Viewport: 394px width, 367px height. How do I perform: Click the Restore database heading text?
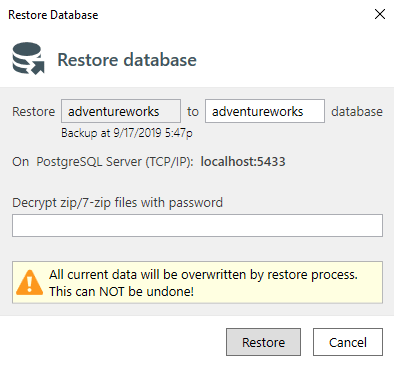(x=127, y=60)
